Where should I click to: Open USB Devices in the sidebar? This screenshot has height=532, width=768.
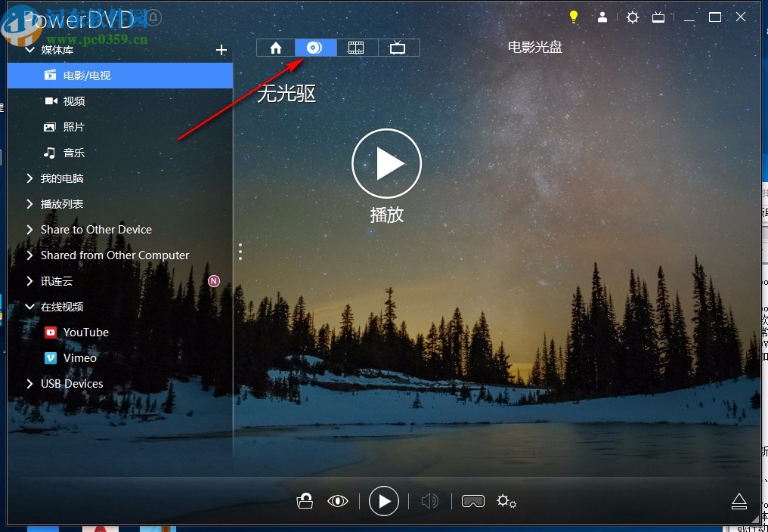tap(70, 383)
